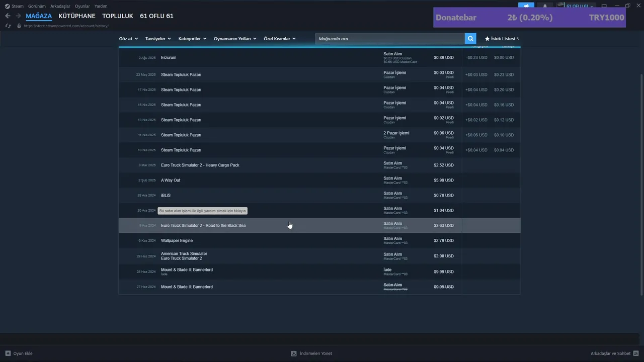Click the friends chat icon
Image resolution: width=644 pixels, height=362 pixels.
(x=636, y=353)
